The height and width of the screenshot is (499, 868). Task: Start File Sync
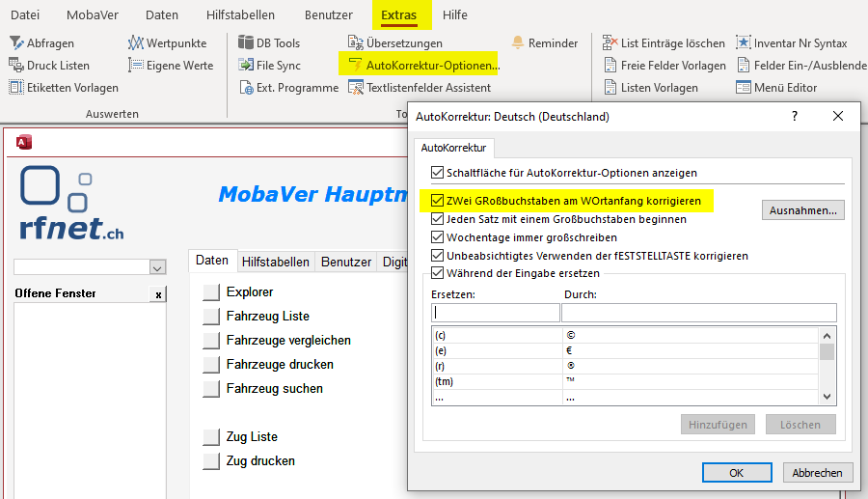[x=269, y=66]
